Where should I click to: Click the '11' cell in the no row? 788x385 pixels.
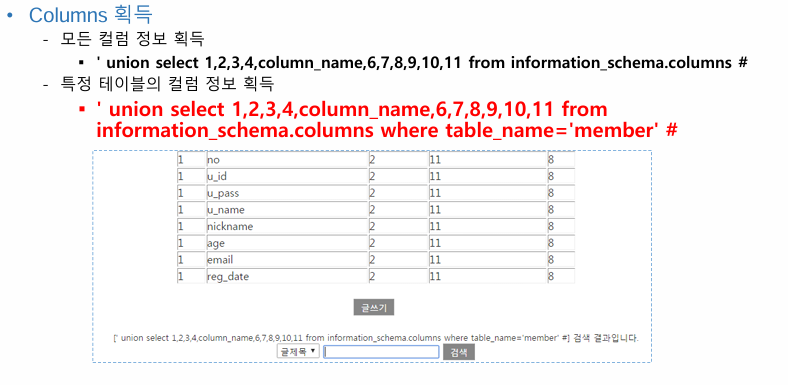[x=487, y=160]
